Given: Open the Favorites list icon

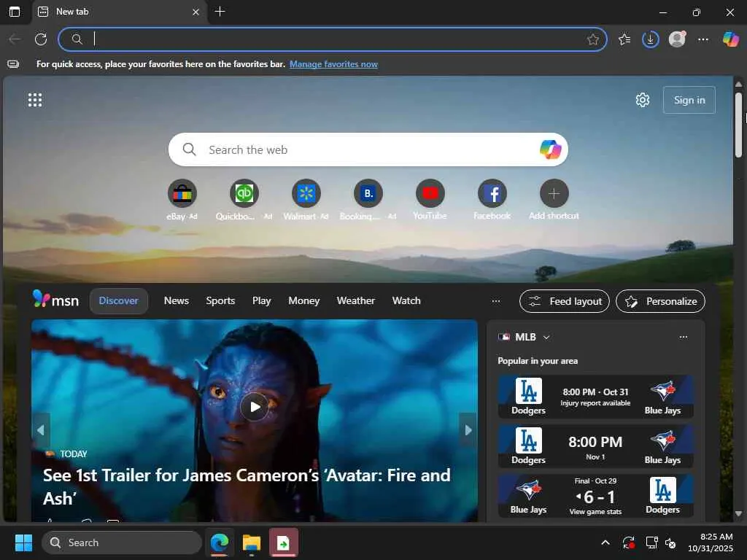Looking at the screenshot, I should (624, 39).
